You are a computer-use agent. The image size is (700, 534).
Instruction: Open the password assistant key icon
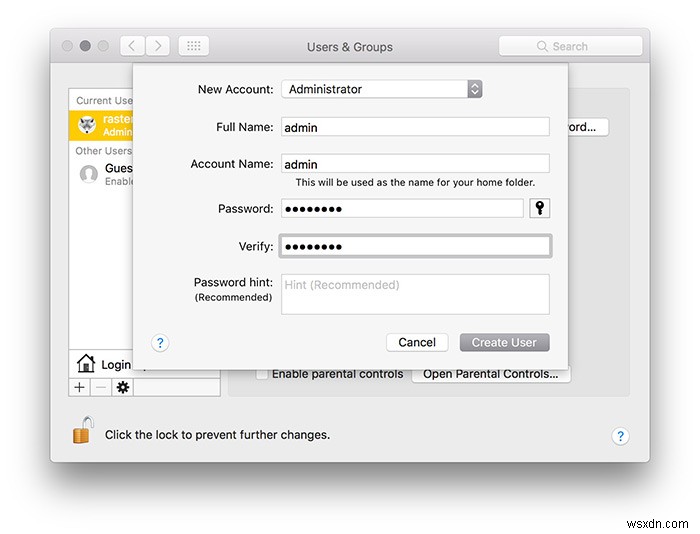click(x=539, y=208)
